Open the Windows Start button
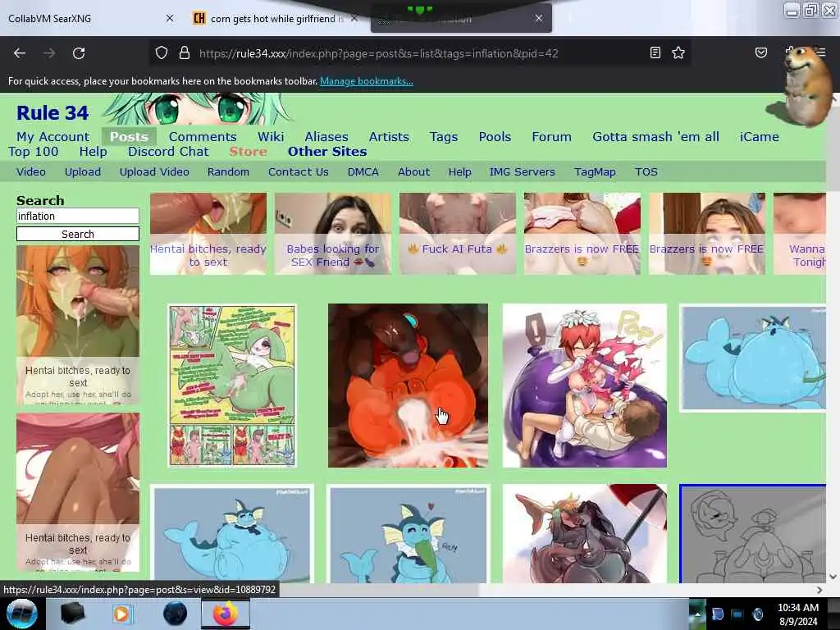This screenshot has height=630, width=840. [21, 614]
